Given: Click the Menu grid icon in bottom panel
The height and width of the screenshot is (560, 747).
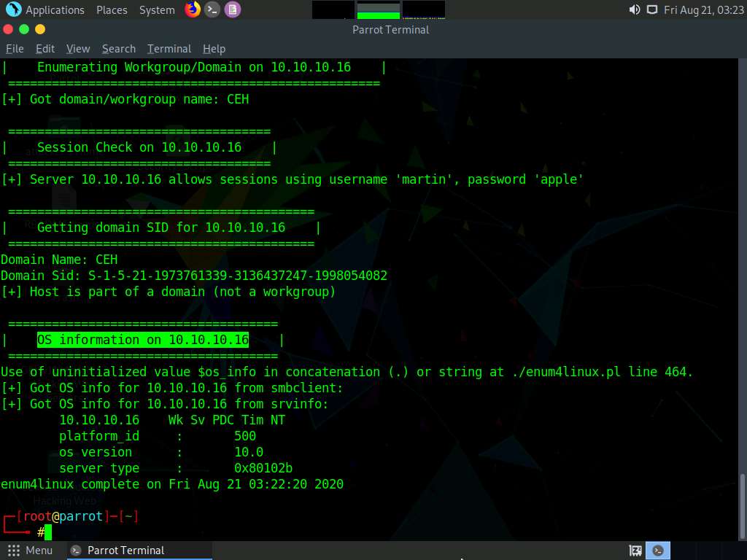Looking at the screenshot, I should point(14,551).
